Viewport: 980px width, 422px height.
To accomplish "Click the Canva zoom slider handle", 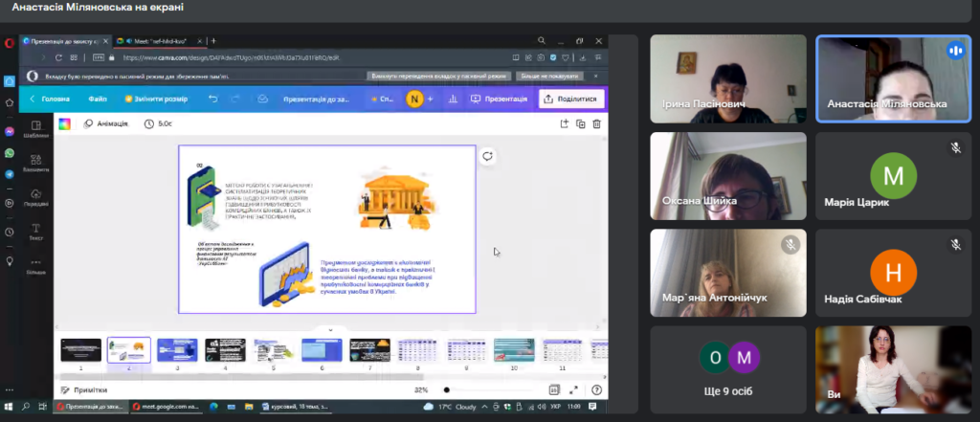I will [446, 390].
